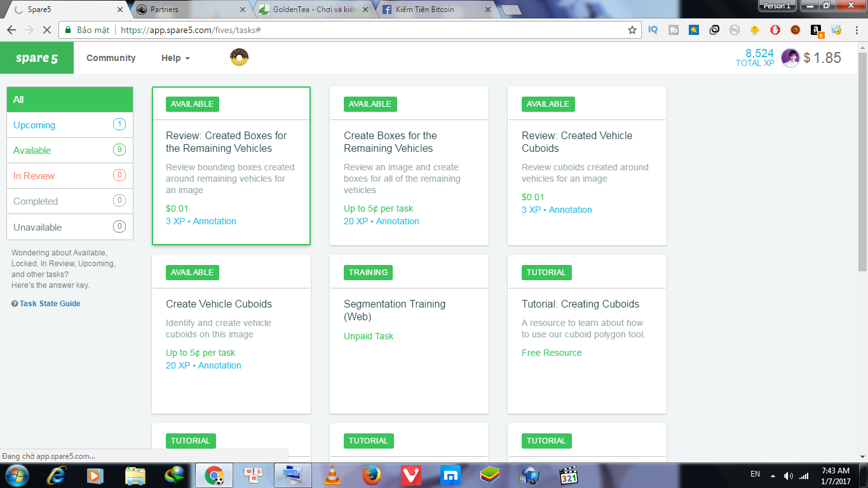Show Completed tasks

click(x=70, y=201)
